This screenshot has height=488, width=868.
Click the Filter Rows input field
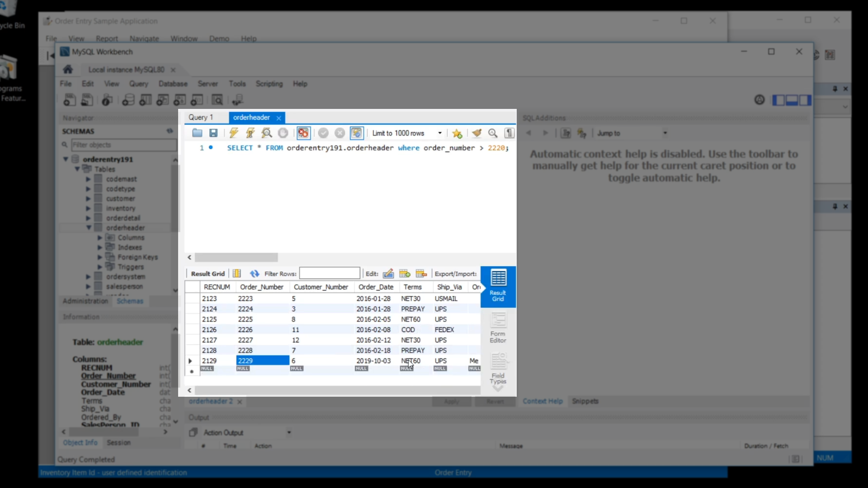point(330,273)
